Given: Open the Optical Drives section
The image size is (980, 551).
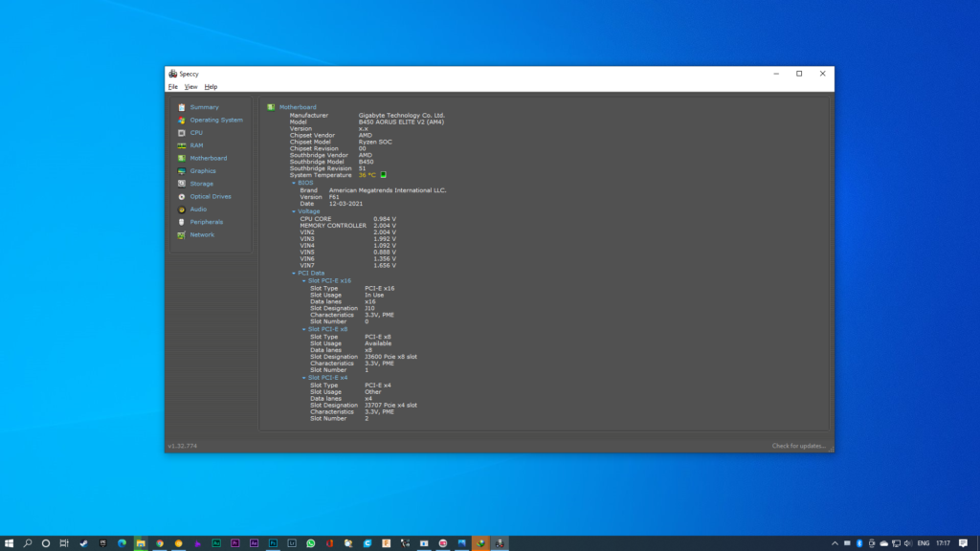Looking at the screenshot, I should tap(210, 197).
